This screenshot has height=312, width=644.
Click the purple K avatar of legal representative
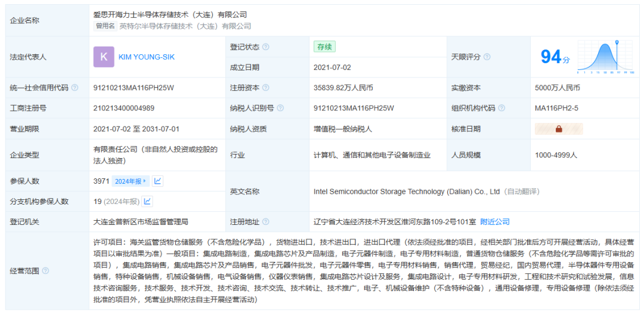point(104,57)
